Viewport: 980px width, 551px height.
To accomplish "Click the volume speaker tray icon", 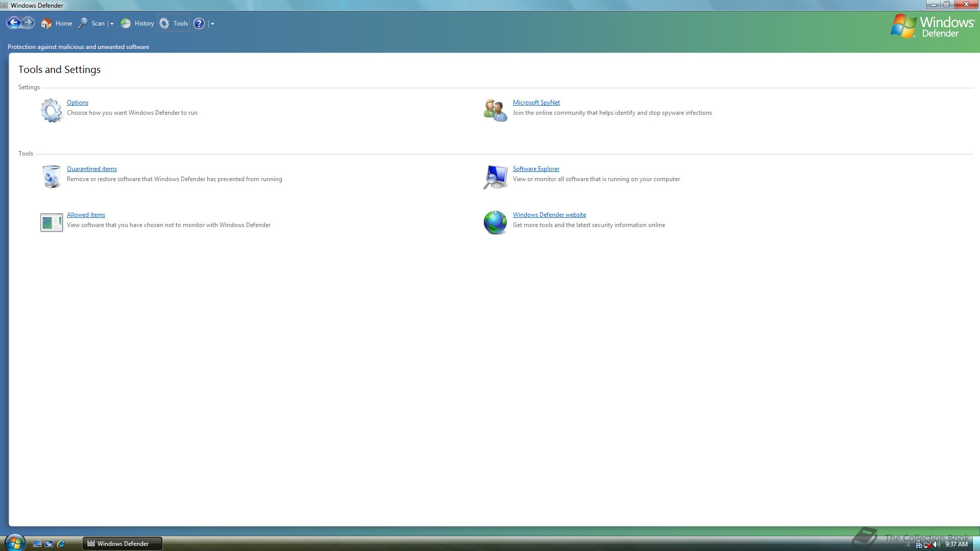I will [x=937, y=544].
